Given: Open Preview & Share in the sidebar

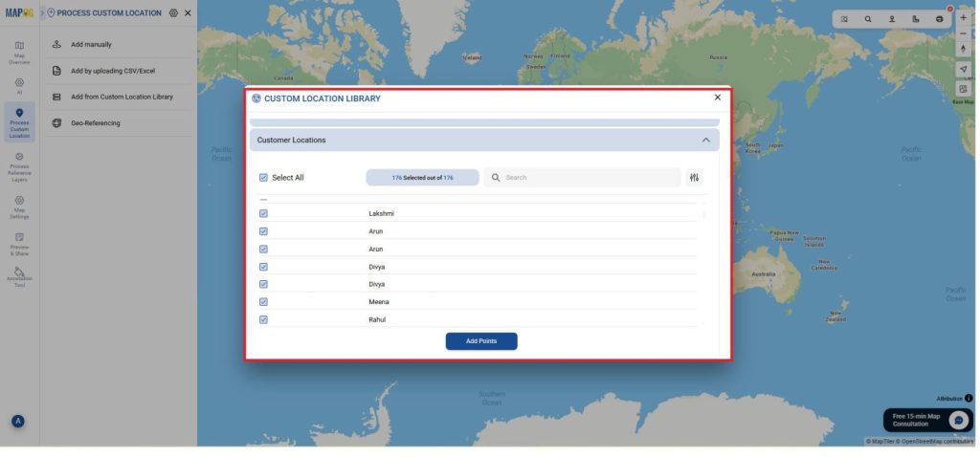Looking at the screenshot, I should point(19,245).
